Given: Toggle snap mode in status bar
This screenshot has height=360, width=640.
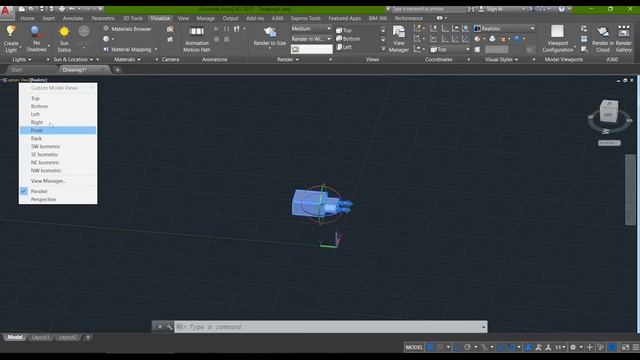Looking at the screenshot, I should [440, 347].
